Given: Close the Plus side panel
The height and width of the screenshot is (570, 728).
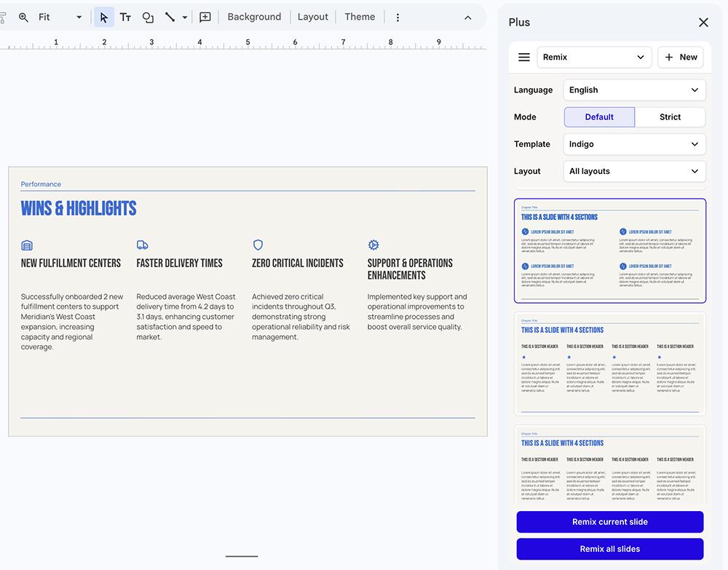Looking at the screenshot, I should click(703, 23).
